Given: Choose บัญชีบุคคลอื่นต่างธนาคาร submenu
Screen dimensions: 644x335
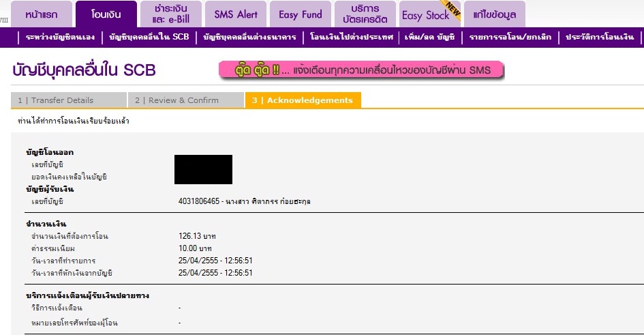Looking at the screenshot, I should (249, 37).
